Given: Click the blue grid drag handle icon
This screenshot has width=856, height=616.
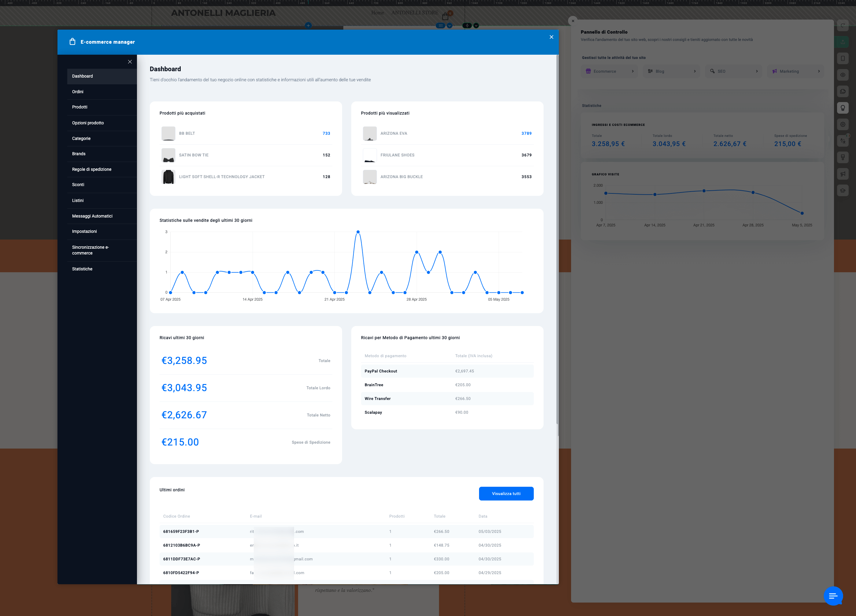Looking at the screenshot, I should click(441, 26).
